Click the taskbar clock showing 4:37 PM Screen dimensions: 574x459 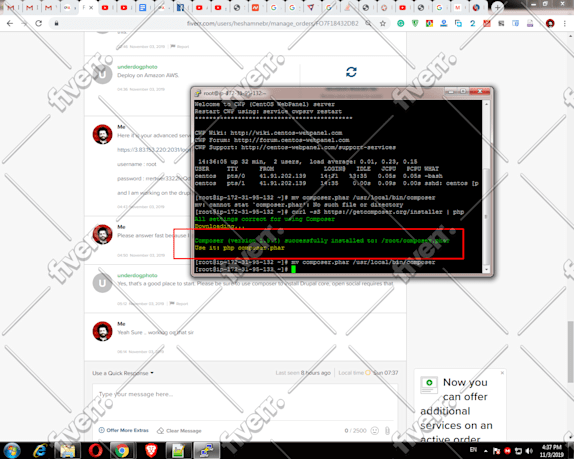tap(552, 451)
